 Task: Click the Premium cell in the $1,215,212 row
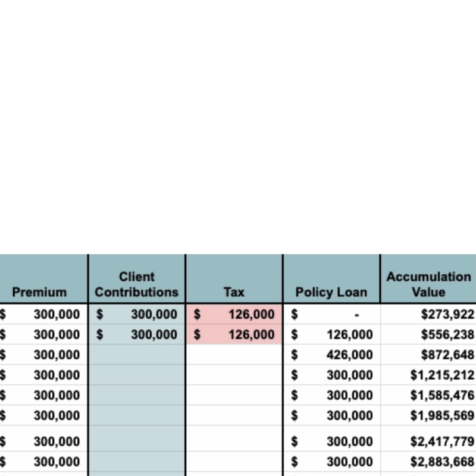pos(43,375)
